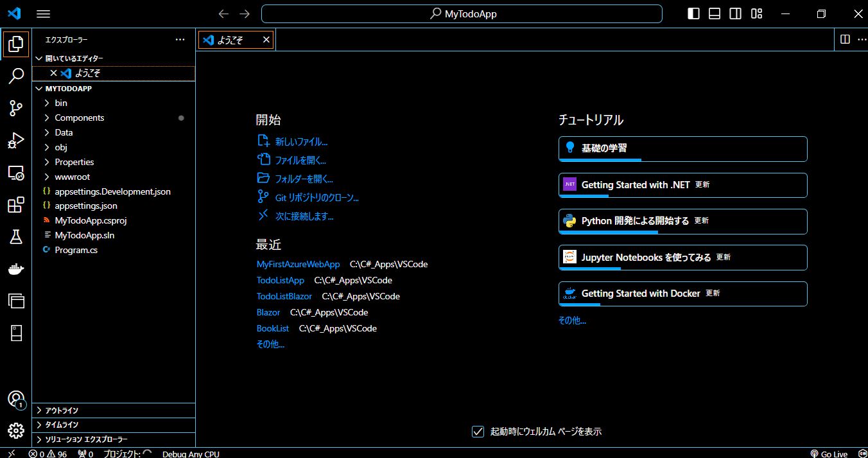
Task: Open the Testing panel with the flask icon
Action: click(x=16, y=237)
